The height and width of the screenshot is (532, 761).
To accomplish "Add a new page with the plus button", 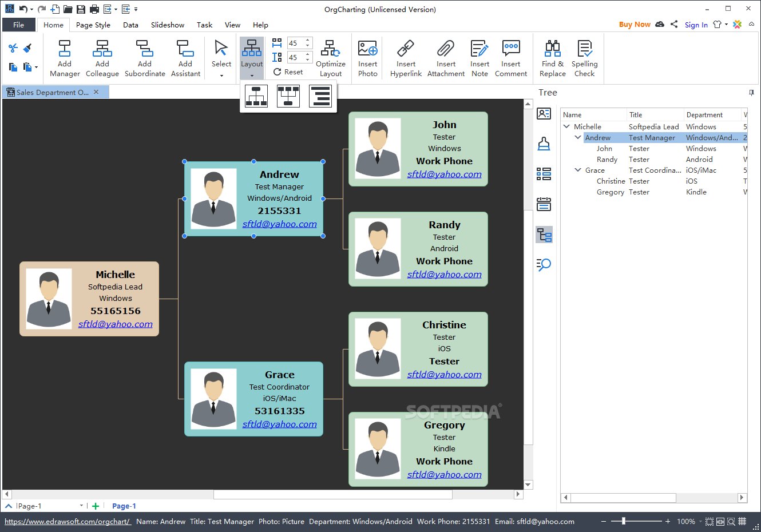I will tap(96, 506).
